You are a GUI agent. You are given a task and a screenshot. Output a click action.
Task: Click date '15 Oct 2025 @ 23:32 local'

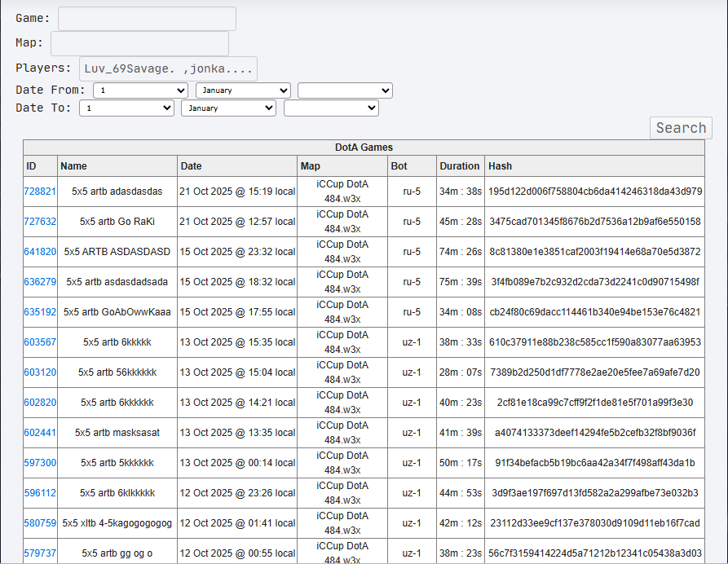[237, 252]
